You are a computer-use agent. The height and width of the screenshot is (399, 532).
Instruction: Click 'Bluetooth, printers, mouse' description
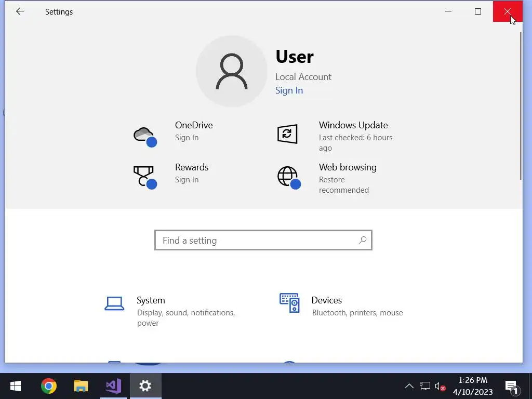357,312
